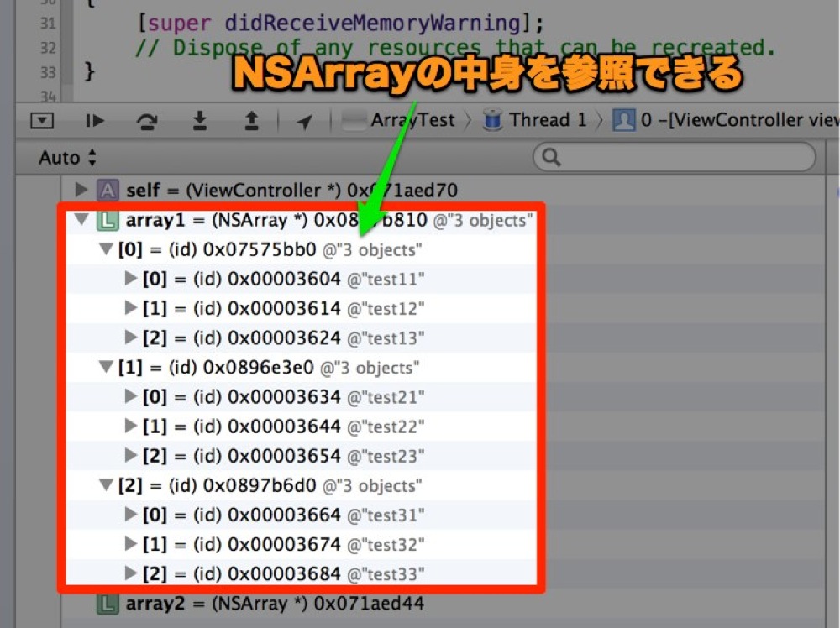Expand the self variable row
This screenshot has width=840, height=628.
81,190
